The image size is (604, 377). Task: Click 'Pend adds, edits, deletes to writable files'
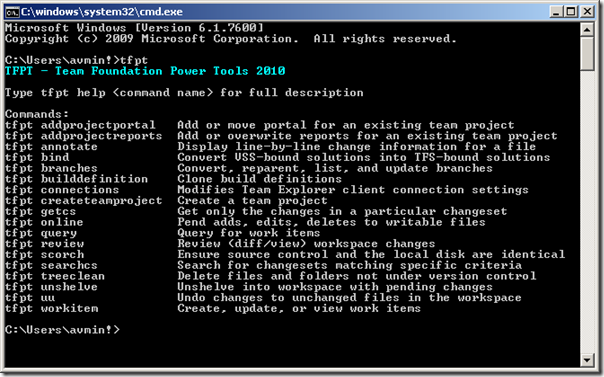tap(331, 222)
